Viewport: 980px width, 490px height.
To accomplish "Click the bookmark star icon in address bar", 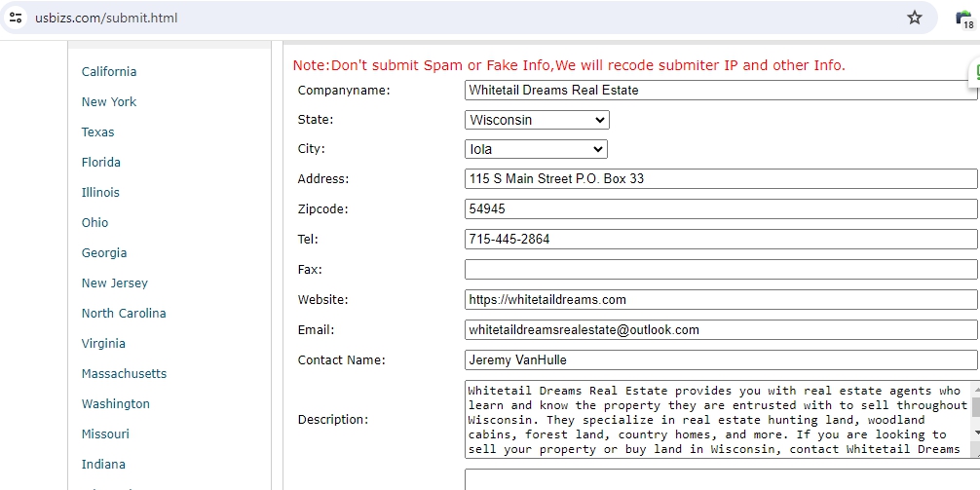I will (x=914, y=18).
